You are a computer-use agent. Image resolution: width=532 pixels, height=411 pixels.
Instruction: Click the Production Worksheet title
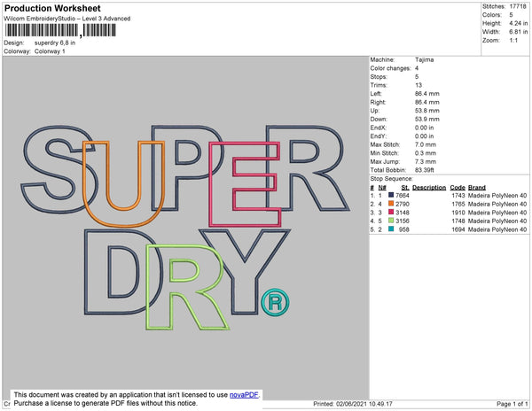(x=52, y=8)
